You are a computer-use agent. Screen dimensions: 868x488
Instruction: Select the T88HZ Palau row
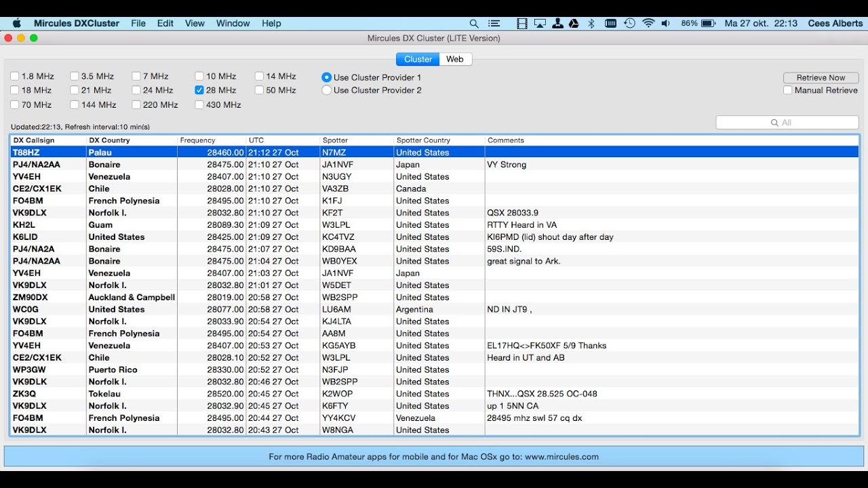pyautogui.click(x=434, y=152)
